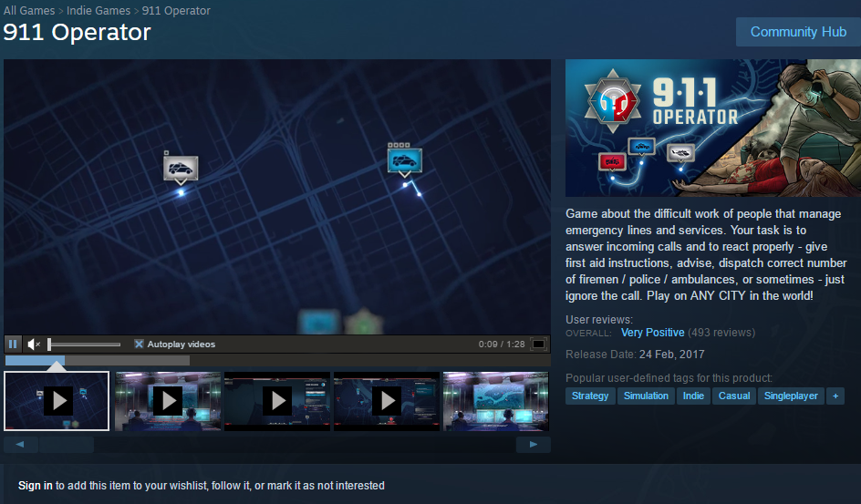Pause the playing trailer video
The width and height of the screenshot is (861, 504).
click(13, 345)
